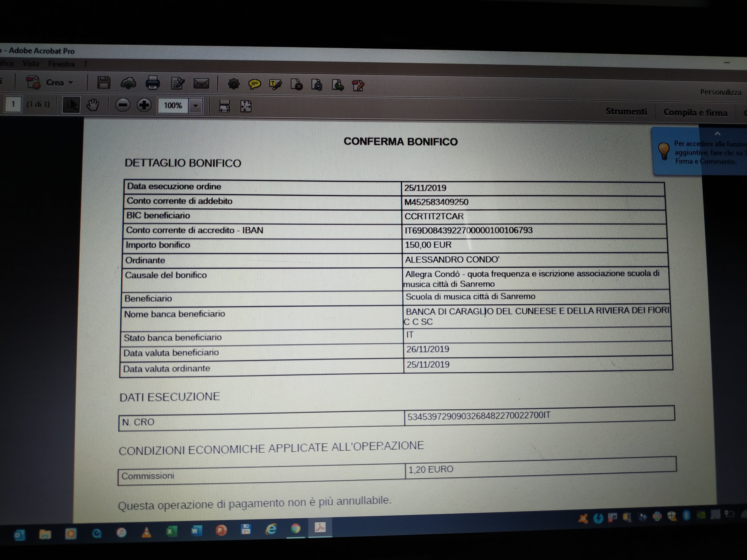Click the 100% zoom value field
The width and height of the screenshot is (747, 560).
click(173, 106)
